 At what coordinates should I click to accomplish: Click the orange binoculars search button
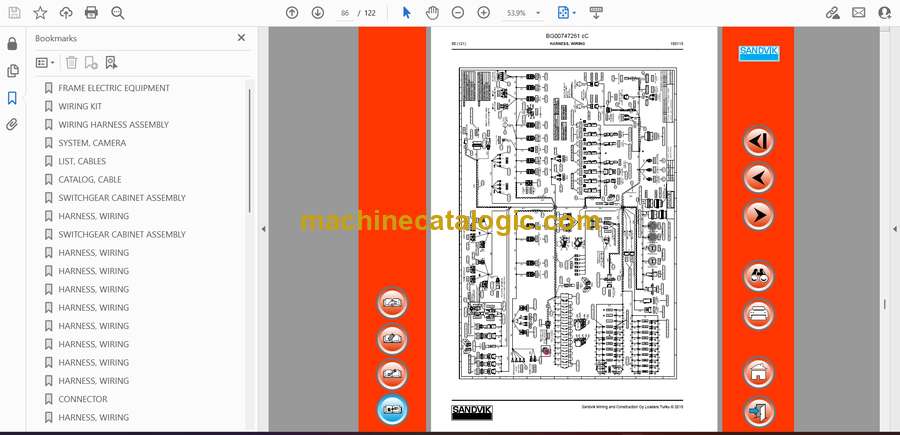(x=758, y=276)
